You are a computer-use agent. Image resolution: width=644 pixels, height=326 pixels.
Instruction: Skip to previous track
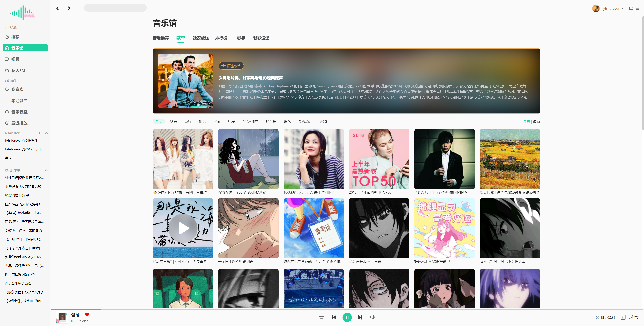[x=334, y=317]
